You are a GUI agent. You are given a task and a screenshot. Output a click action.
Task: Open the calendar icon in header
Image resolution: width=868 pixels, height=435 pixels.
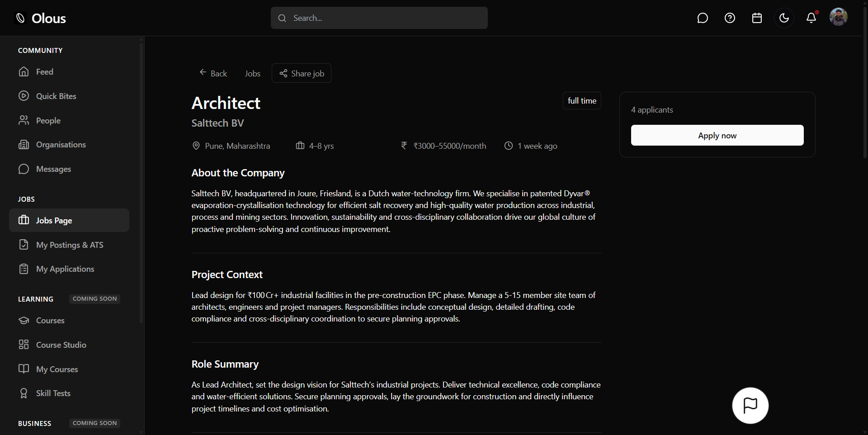pos(757,18)
